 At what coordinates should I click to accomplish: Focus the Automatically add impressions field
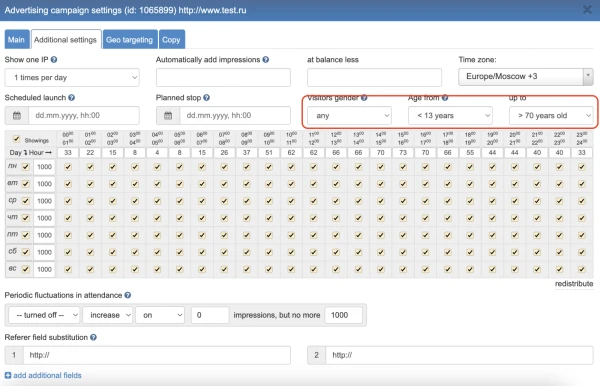(x=223, y=78)
